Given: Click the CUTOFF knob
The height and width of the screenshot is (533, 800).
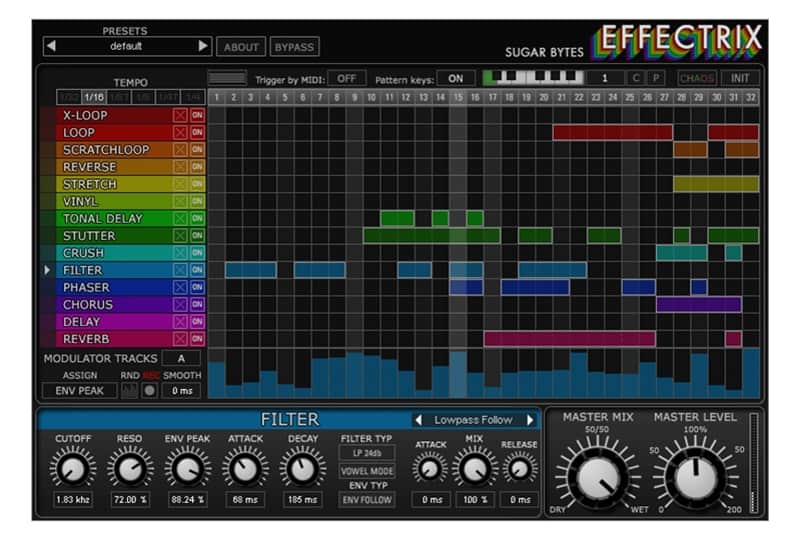Looking at the screenshot, I should click(x=73, y=469).
